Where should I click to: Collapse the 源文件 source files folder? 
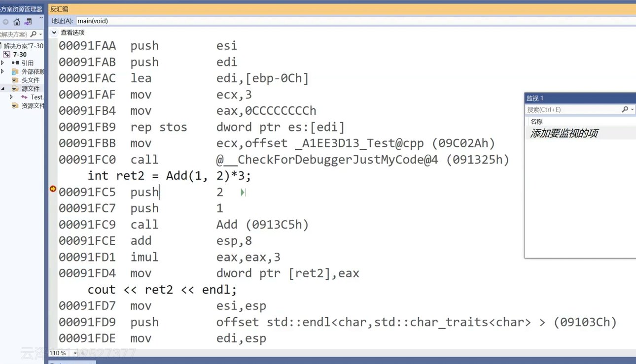[x=2, y=89]
